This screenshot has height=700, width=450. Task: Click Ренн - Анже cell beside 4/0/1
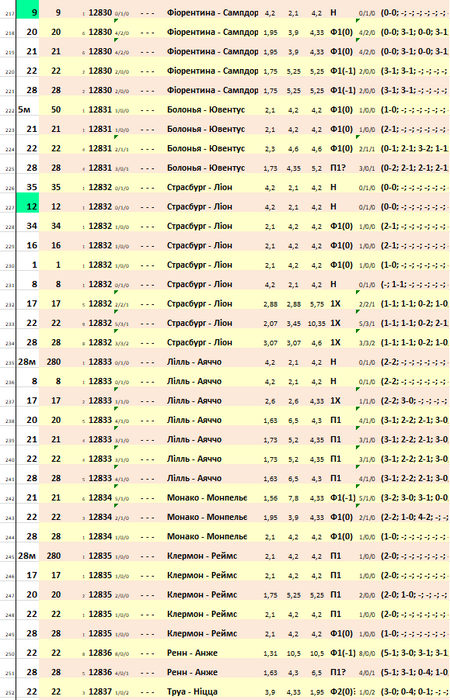tap(192, 672)
